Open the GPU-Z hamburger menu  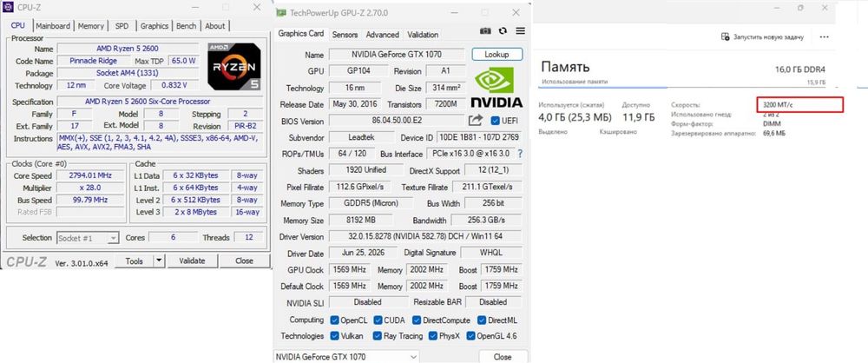point(520,31)
